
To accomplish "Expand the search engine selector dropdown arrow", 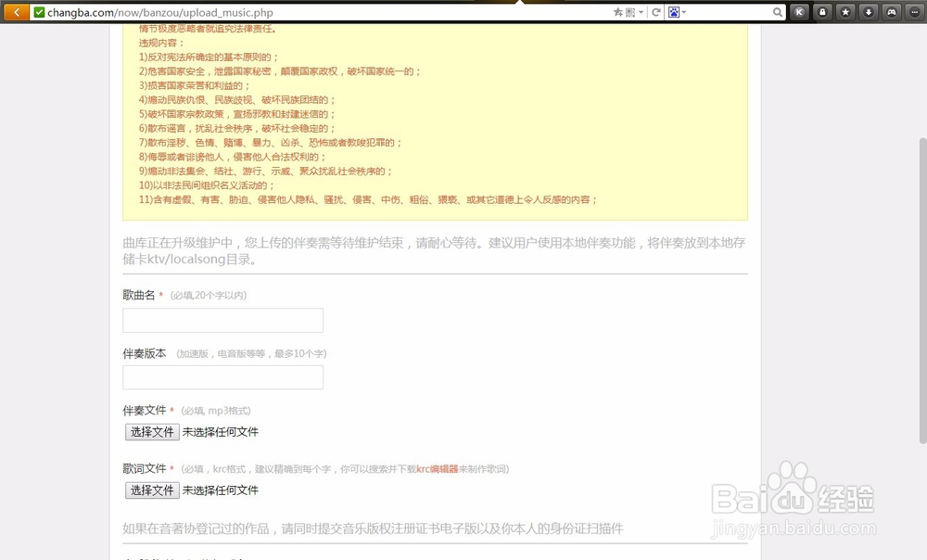I will tap(683, 12).
